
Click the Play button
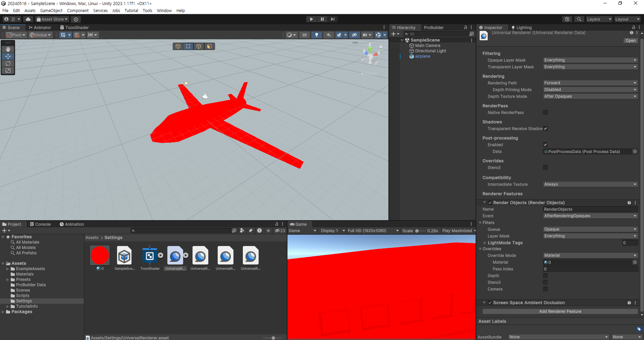coord(311,19)
